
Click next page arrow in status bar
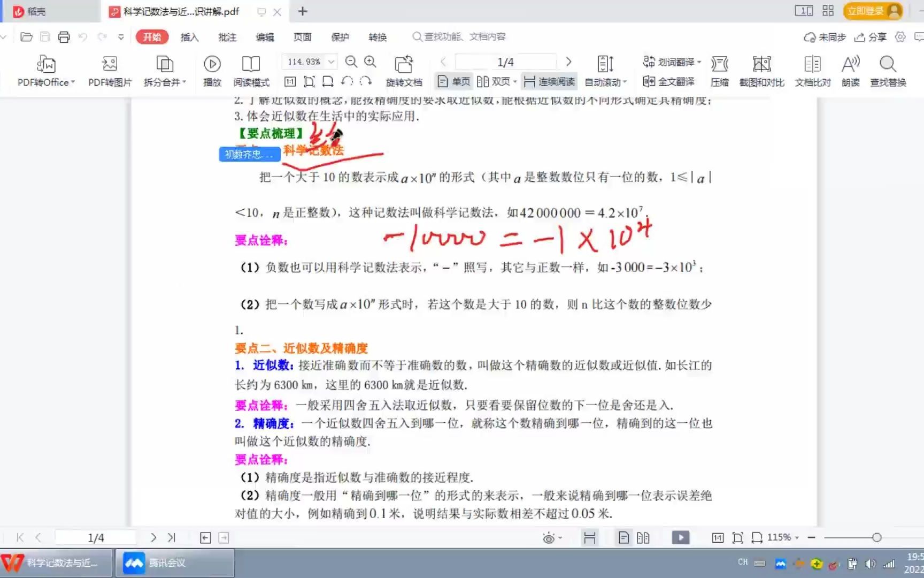(x=153, y=537)
